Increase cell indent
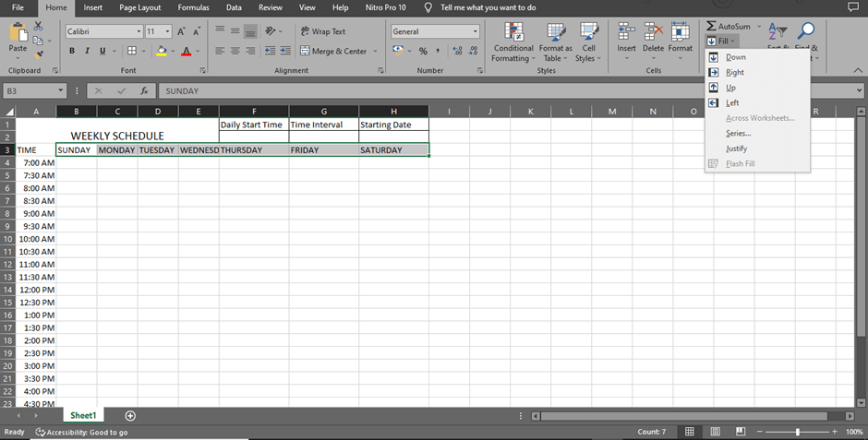This screenshot has height=440, width=868. pyautogui.click(x=285, y=51)
